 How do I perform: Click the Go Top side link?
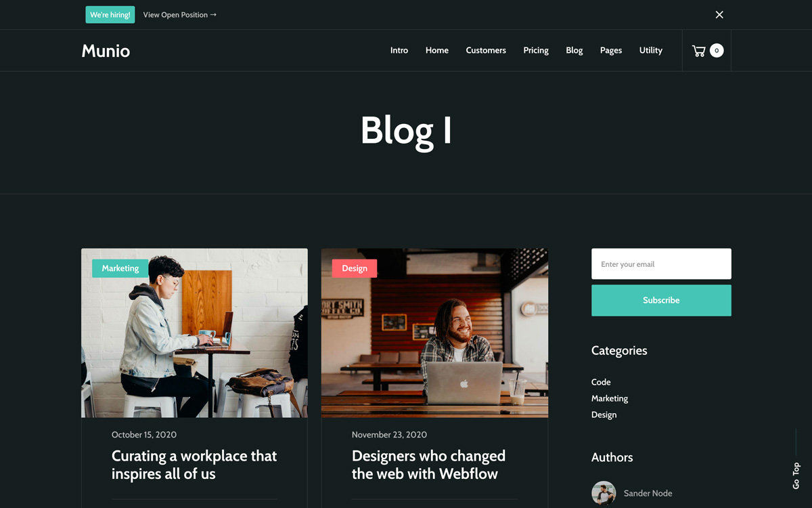click(796, 475)
